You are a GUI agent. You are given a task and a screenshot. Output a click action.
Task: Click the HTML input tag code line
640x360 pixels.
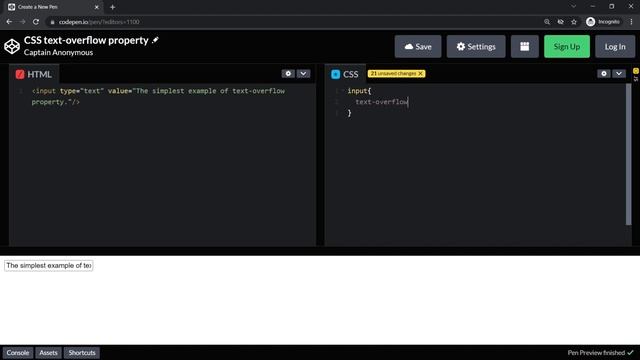(x=158, y=96)
